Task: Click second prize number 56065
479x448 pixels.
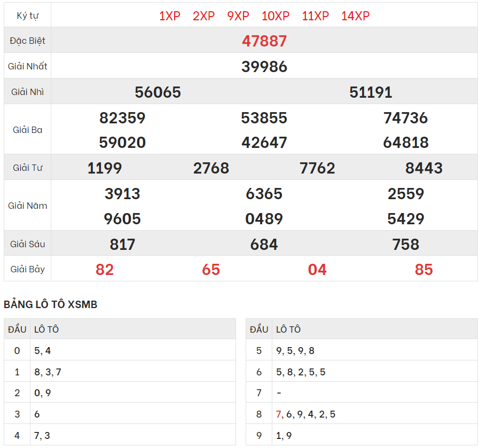Action: 158,92
